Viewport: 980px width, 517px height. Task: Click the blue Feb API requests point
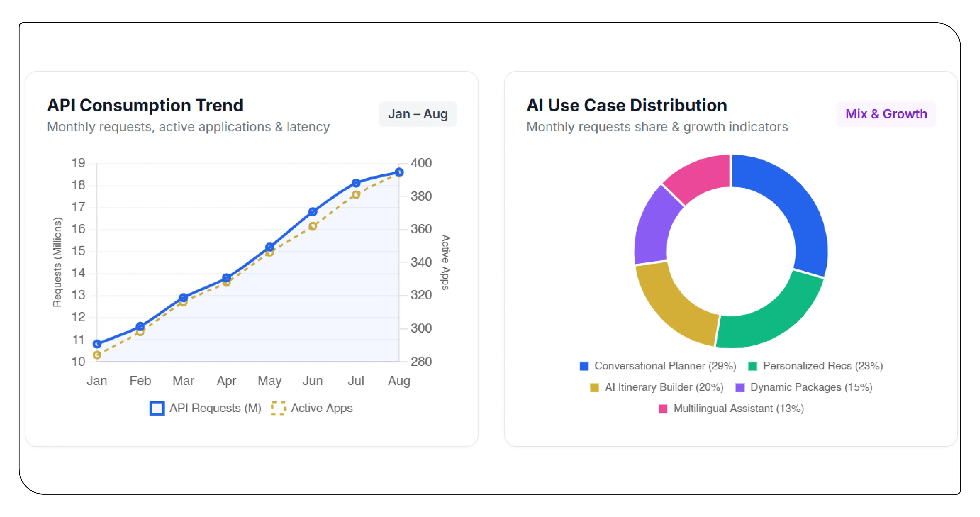tap(140, 326)
